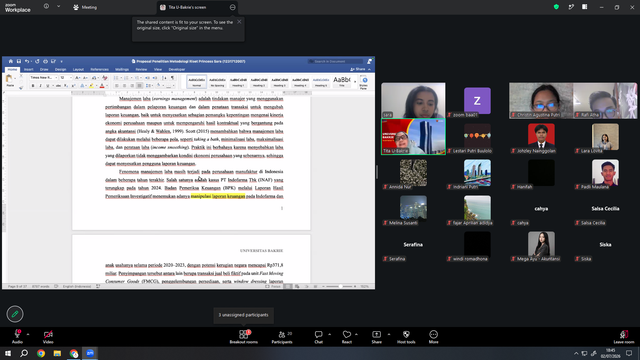Expand audio options caret beside Audio
The image size is (640, 360).
point(28,334)
